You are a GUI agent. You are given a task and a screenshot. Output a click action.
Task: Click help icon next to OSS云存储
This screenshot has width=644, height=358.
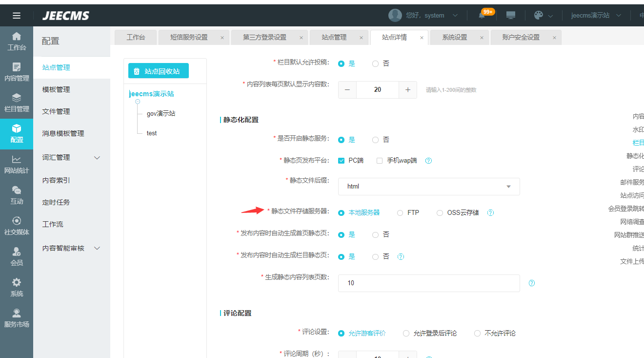(x=491, y=213)
